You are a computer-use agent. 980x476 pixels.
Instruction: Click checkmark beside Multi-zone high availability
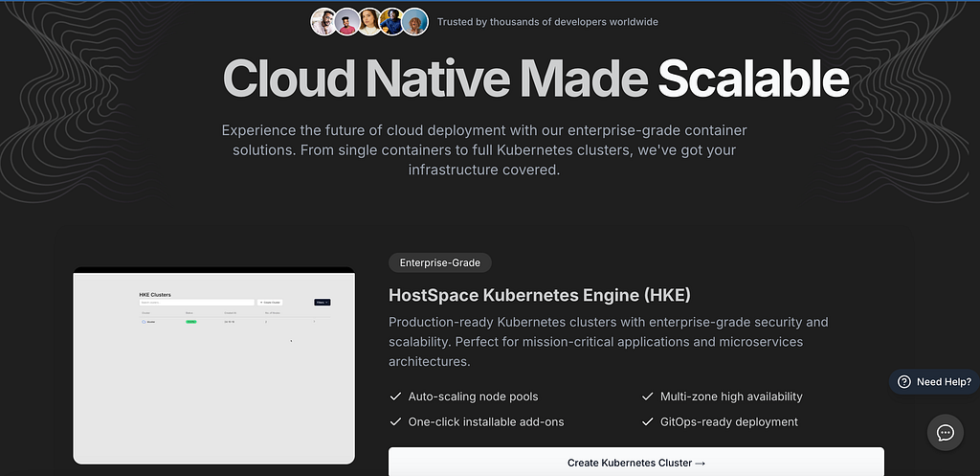(648, 397)
